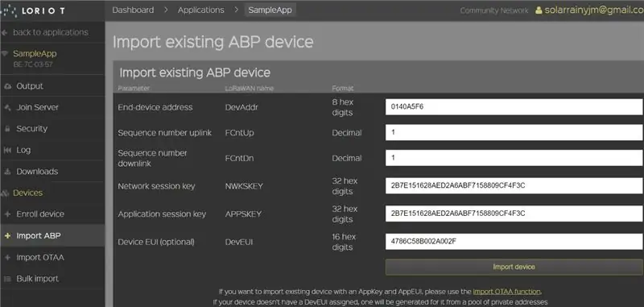The width and height of the screenshot is (644, 307).
Task: Click the Join Server key icon
Action: 7,108
